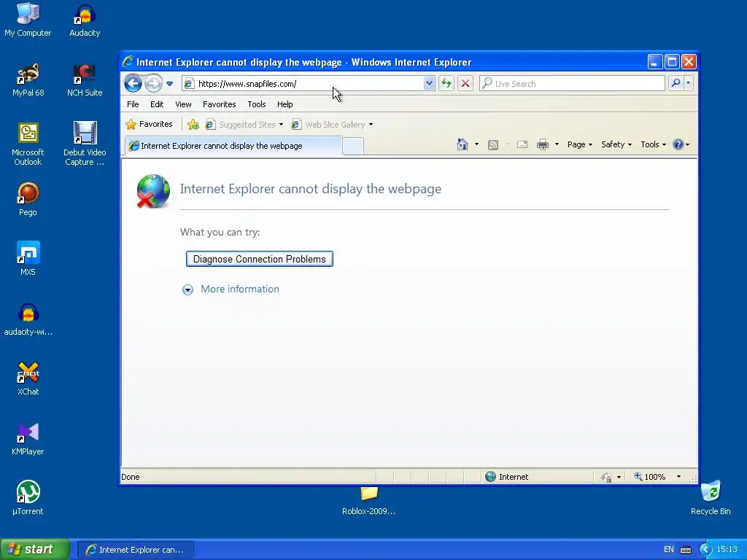The image size is (747, 560).
Task: Click Internet Explorer taskbar button
Action: 135,550
